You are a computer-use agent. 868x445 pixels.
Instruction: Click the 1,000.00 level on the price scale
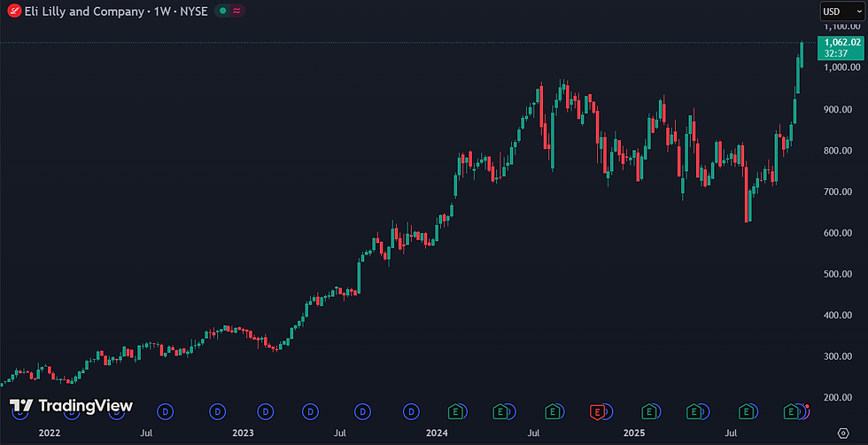[x=842, y=67]
